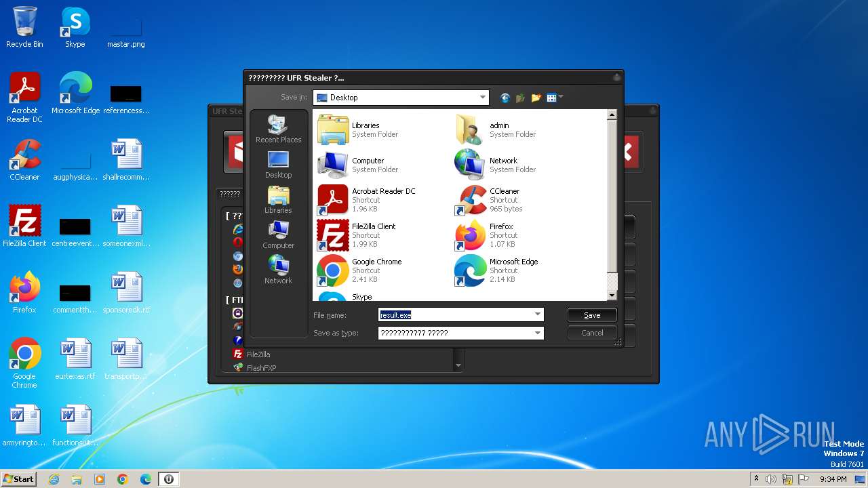The image size is (868, 488).
Task: Click the go-back navigation icon in dialog
Action: [505, 98]
